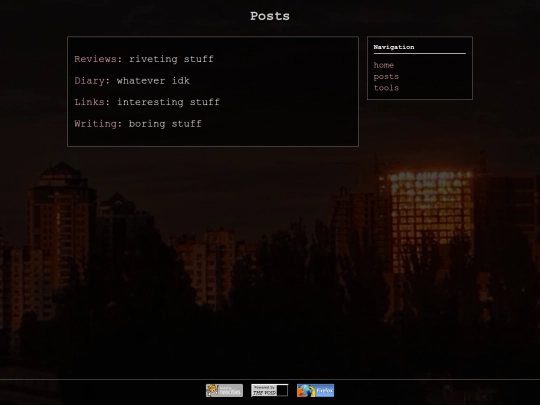This screenshot has height=405, width=540.
Task: Click the Powered by The Void badge
Action: tap(270, 391)
